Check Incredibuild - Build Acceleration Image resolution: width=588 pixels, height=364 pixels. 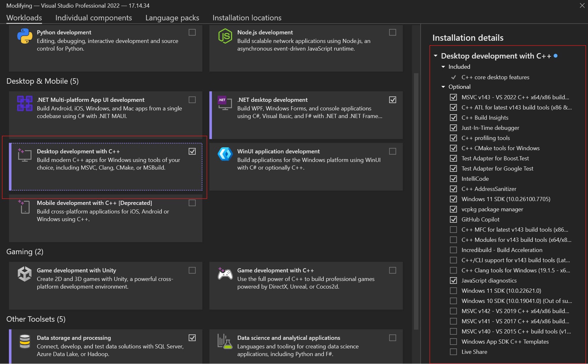(x=453, y=250)
